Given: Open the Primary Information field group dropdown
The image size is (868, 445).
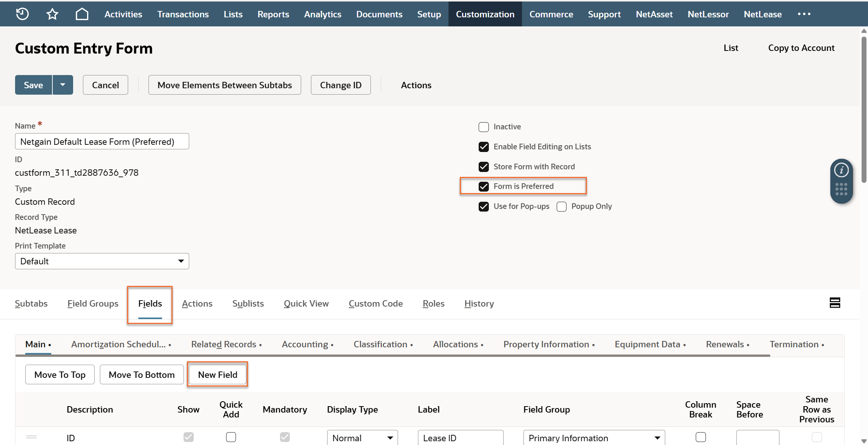Looking at the screenshot, I should [x=594, y=438].
